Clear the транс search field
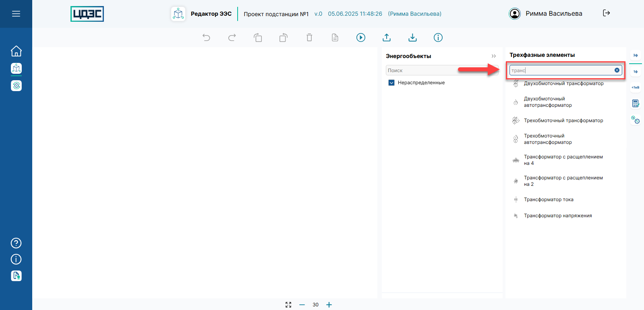Image resolution: width=644 pixels, height=310 pixels. (617, 70)
